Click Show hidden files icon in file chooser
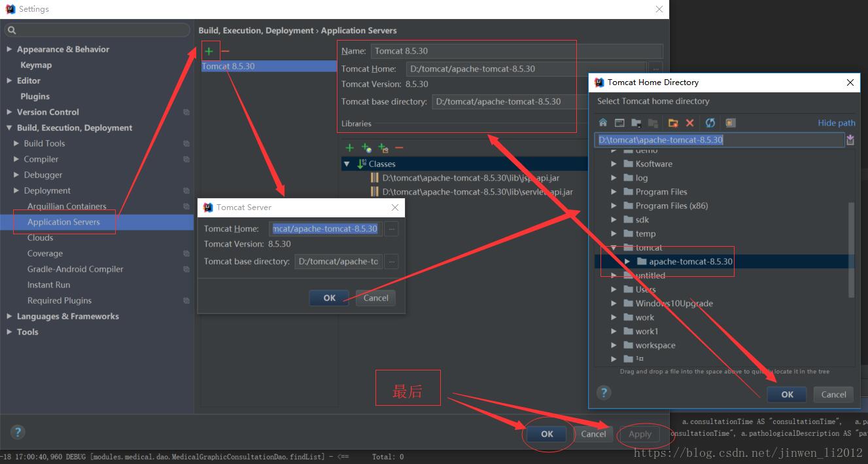Screen dimensions: 868x464 pyautogui.click(x=731, y=122)
